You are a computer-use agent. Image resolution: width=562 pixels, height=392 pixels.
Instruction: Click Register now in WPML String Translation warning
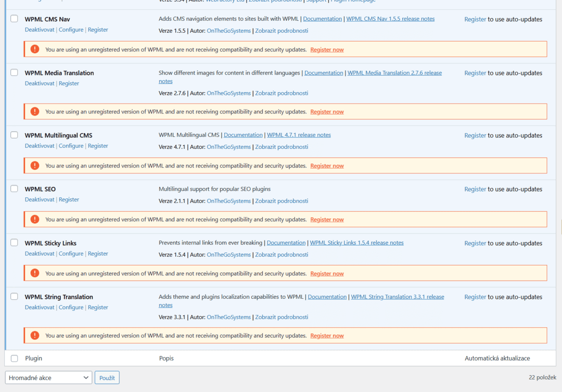click(x=327, y=336)
